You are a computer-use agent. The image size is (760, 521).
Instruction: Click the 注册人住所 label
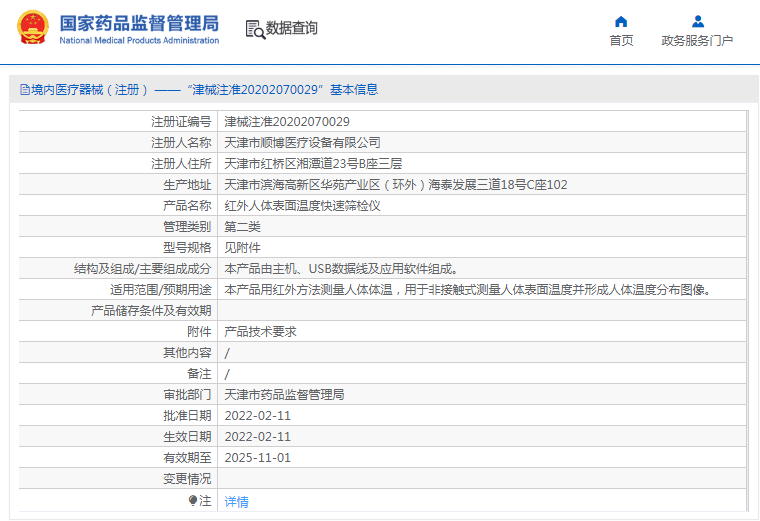coord(181,164)
